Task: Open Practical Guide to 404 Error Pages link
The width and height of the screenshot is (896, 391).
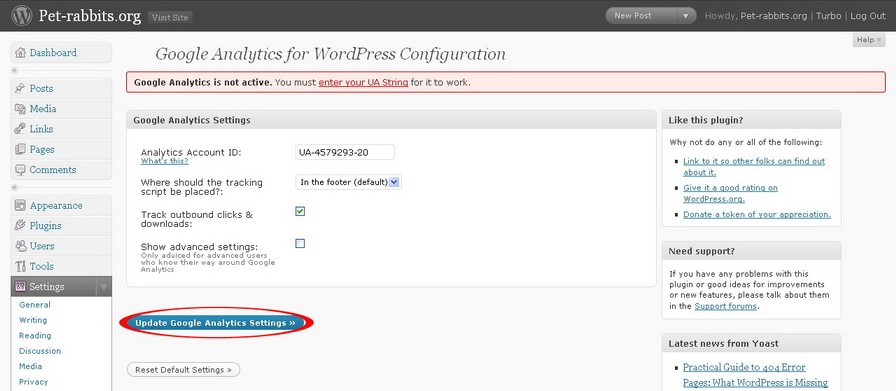Action: pos(755,375)
